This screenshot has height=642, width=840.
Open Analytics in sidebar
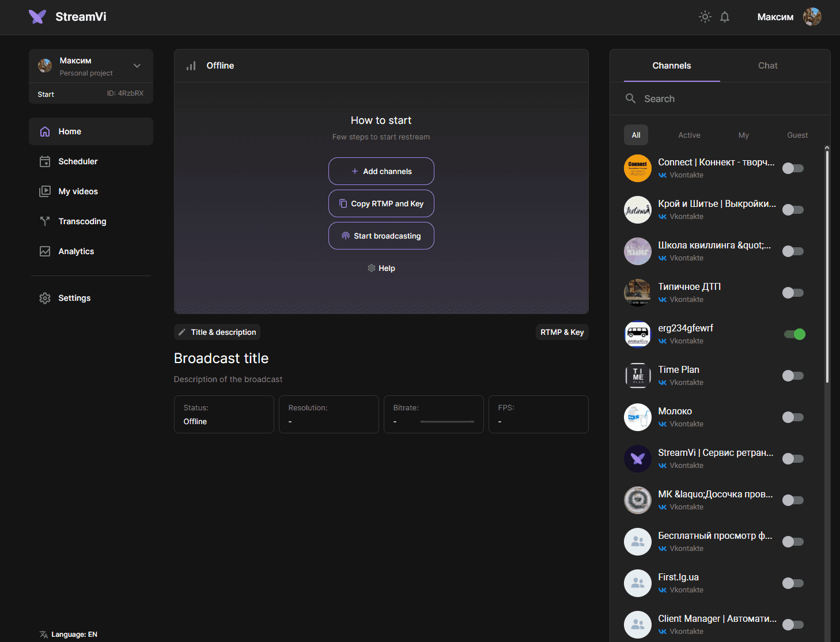click(x=91, y=251)
